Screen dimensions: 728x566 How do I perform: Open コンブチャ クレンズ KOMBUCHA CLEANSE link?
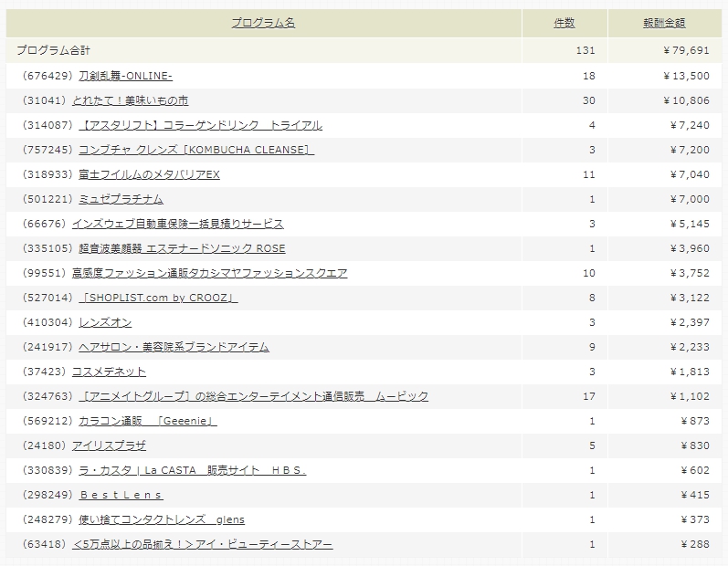(x=196, y=150)
